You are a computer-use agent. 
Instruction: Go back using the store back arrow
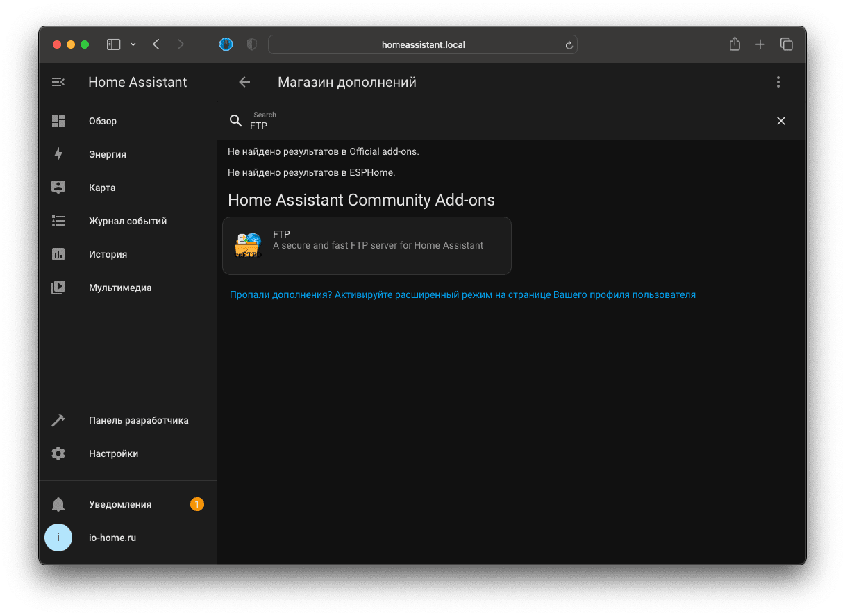(244, 82)
